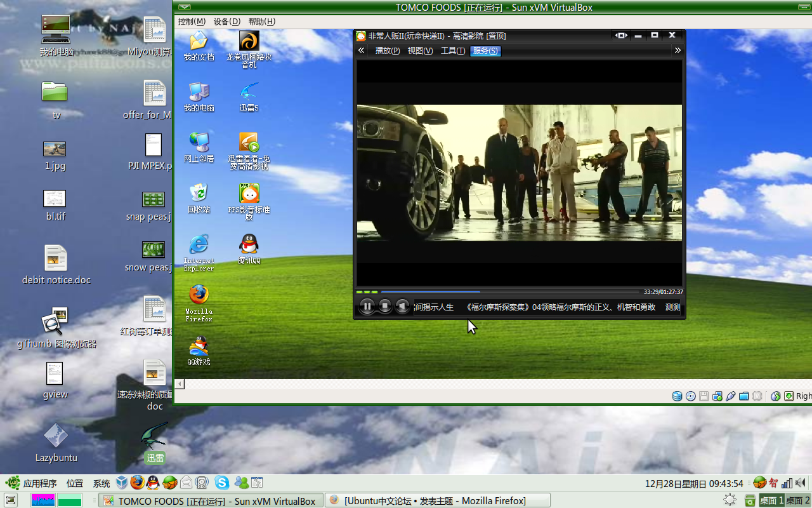Viewport: 812px width, 508px height.
Task: Switch to Ubuntu中文论坛 Firefox taskbar button
Action: 437,500
